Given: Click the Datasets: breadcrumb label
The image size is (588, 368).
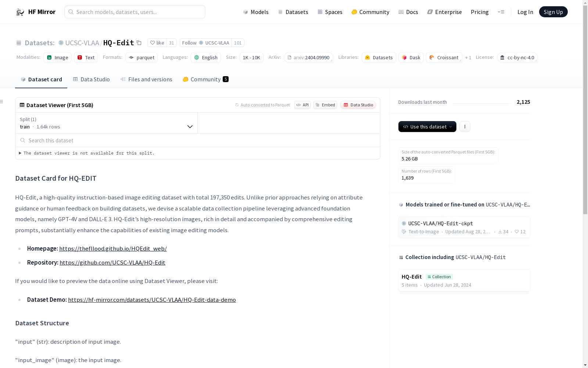Looking at the screenshot, I should (x=40, y=43).
